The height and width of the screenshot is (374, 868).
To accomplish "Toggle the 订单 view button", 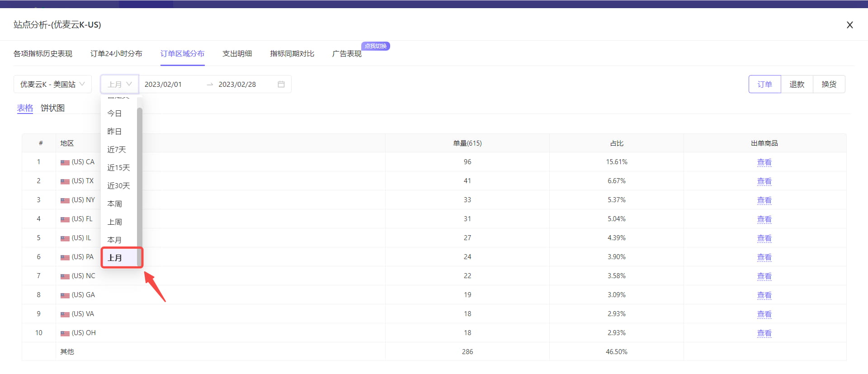I will pos(765,84).
